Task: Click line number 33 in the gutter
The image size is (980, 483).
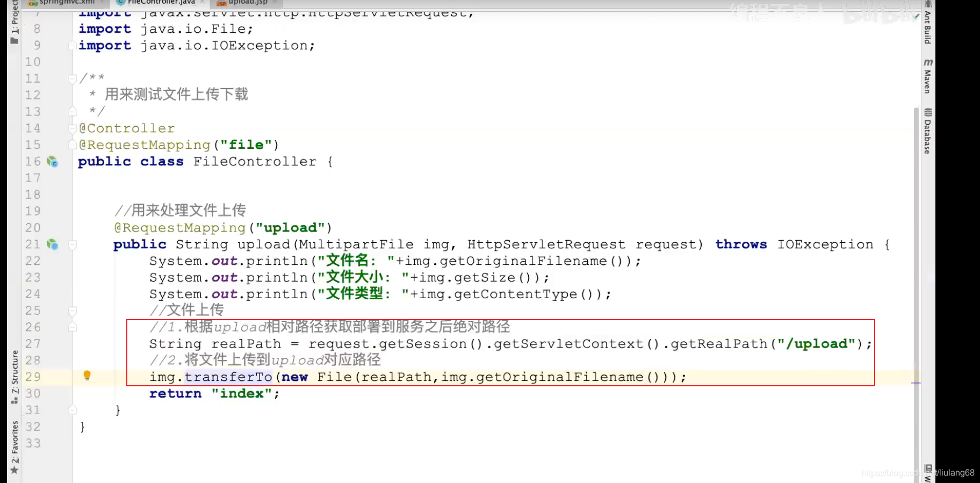Action: tap(33, 443)
